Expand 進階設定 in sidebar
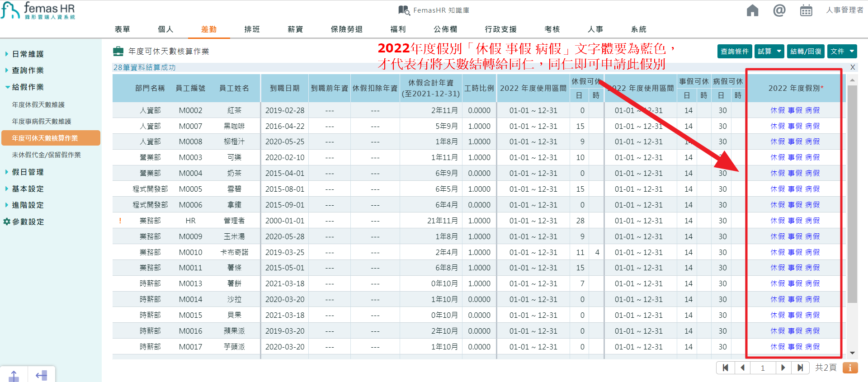 25,205
